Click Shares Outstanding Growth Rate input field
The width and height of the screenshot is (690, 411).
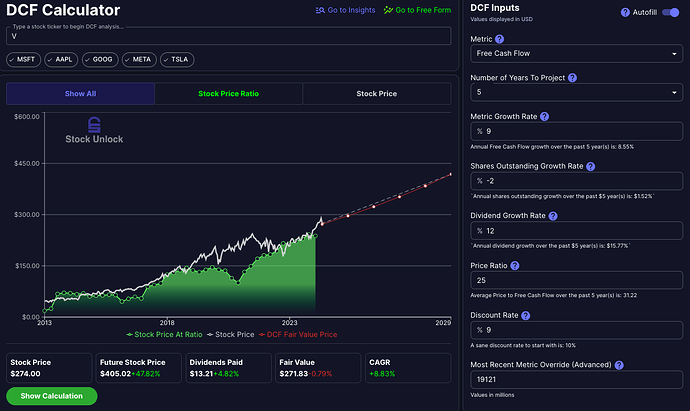(576, 181)
